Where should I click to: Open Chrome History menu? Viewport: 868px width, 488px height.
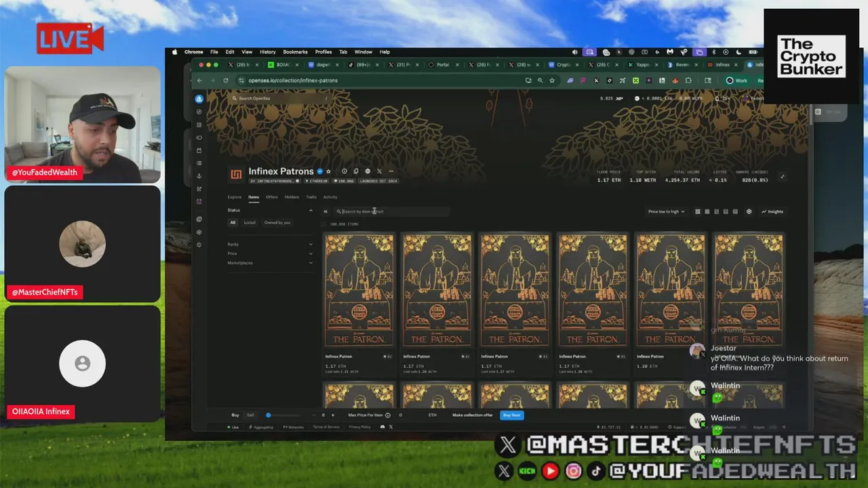(268, 52)
